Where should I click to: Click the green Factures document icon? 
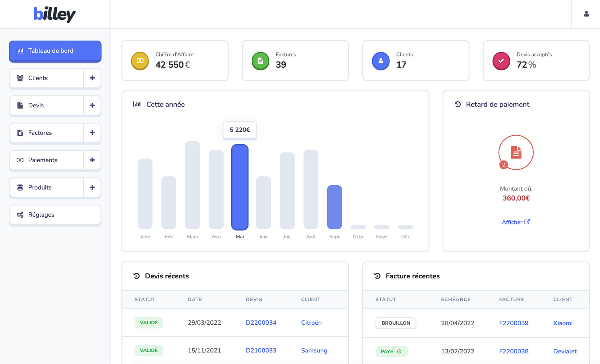(260, 61)
